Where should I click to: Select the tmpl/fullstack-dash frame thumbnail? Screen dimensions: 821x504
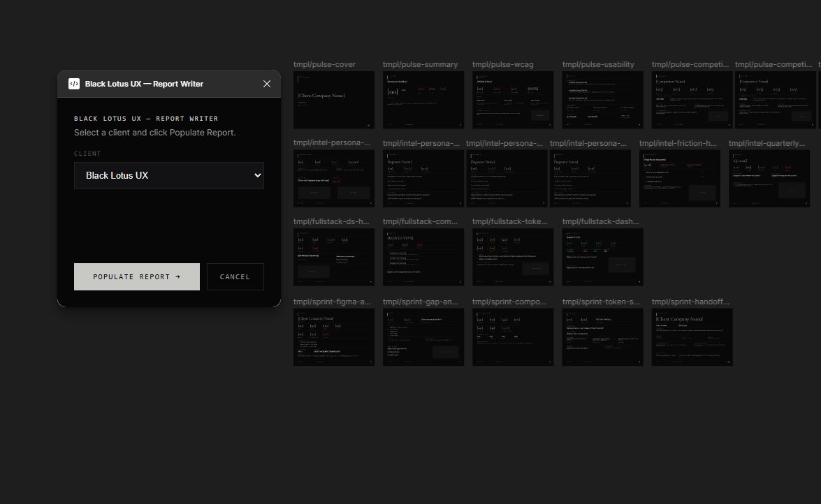(x=602, y=257)
